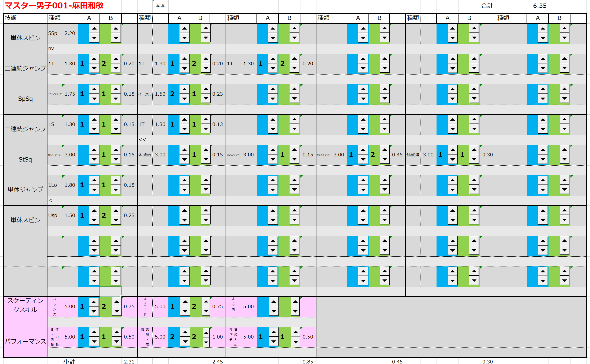The image size is (590, 364).
Task: Increase judge B score for Usp spin
Action: point(116,211)
